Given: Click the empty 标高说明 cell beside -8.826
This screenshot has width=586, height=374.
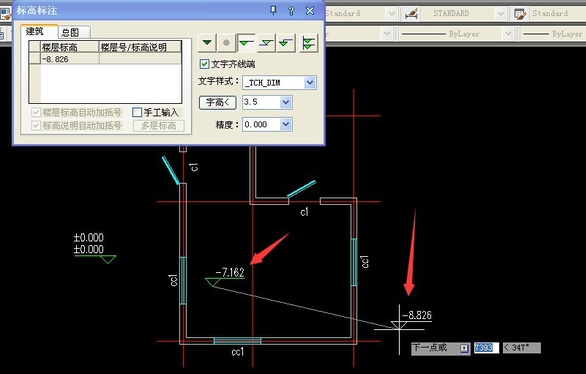Looking at the screenshot, I should [140, 59].
